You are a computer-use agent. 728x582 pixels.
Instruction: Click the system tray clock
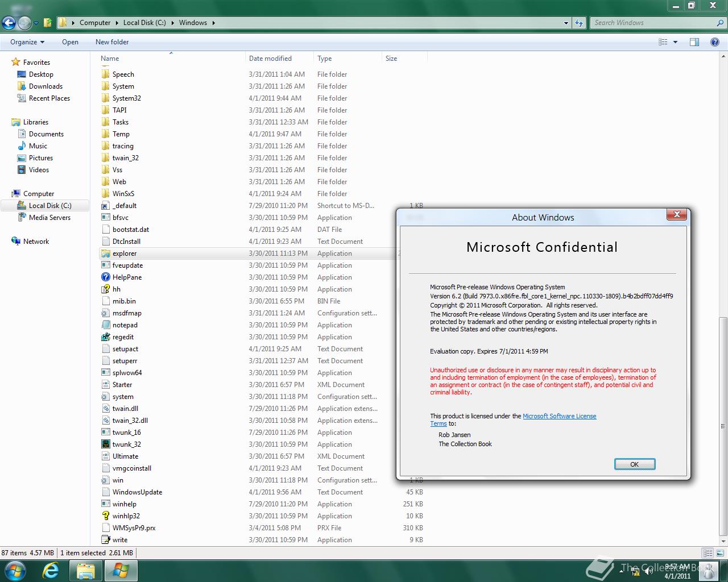(x=677, y=571)
